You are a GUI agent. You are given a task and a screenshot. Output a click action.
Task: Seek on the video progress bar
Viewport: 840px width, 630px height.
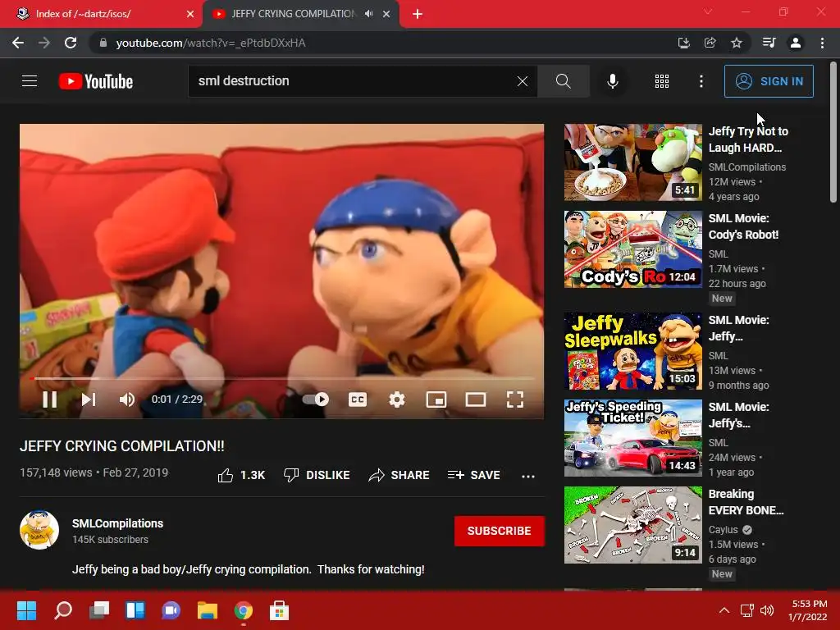tap(282, 378)
